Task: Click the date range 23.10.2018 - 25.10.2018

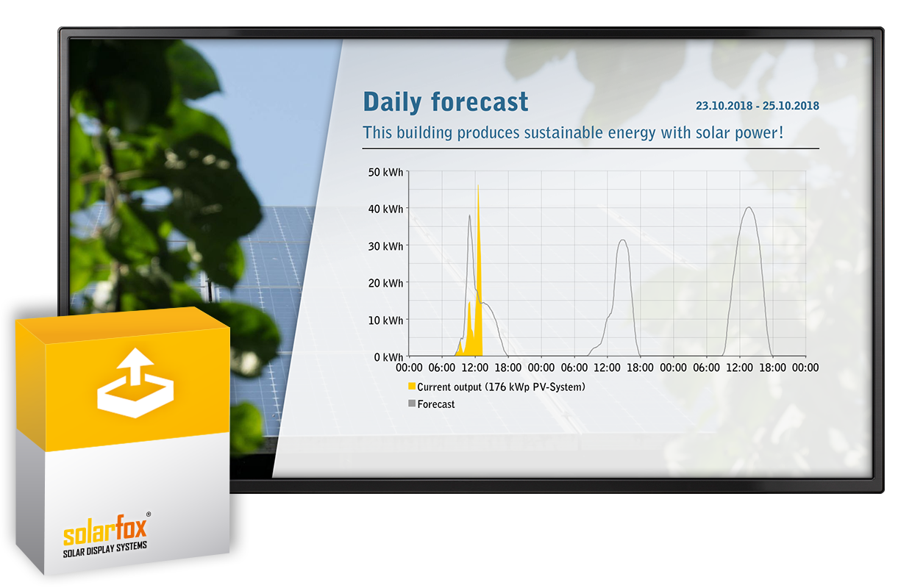Action: pyautogui.click(x=758, y=106)
